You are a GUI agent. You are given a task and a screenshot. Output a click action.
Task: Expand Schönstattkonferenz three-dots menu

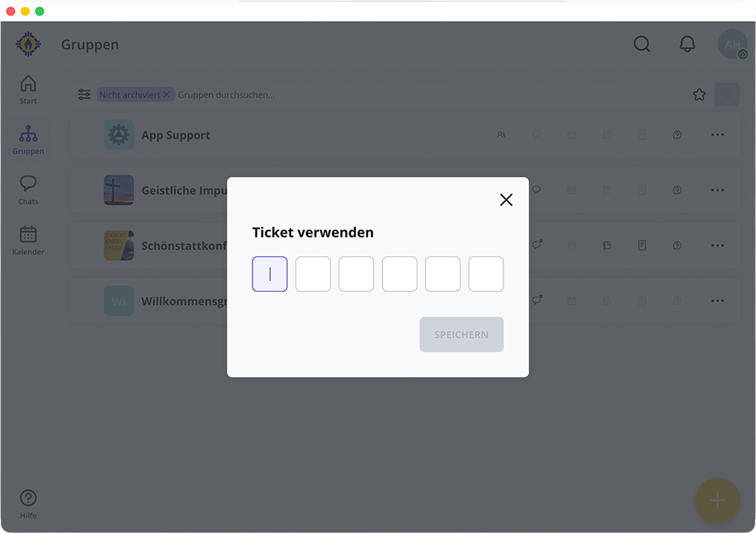[x=717, y=246]
